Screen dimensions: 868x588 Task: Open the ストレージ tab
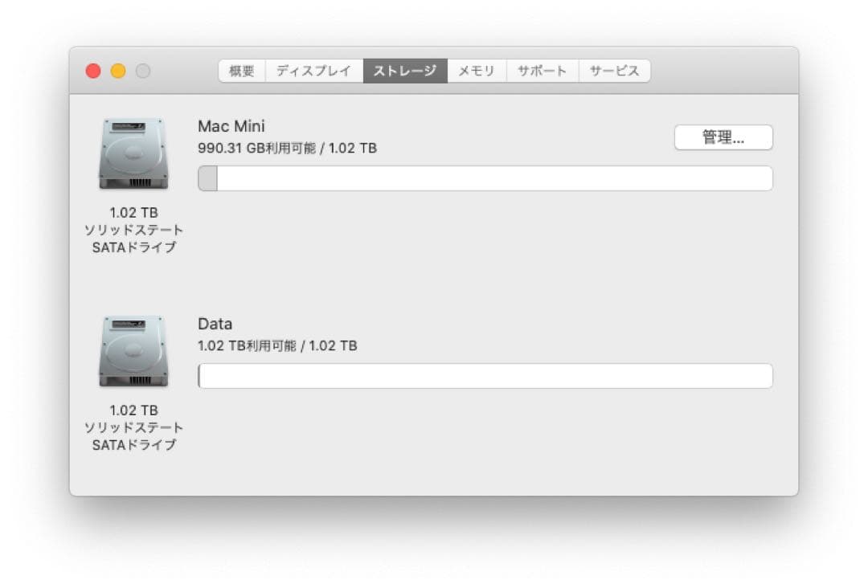(x=406, y=70)
